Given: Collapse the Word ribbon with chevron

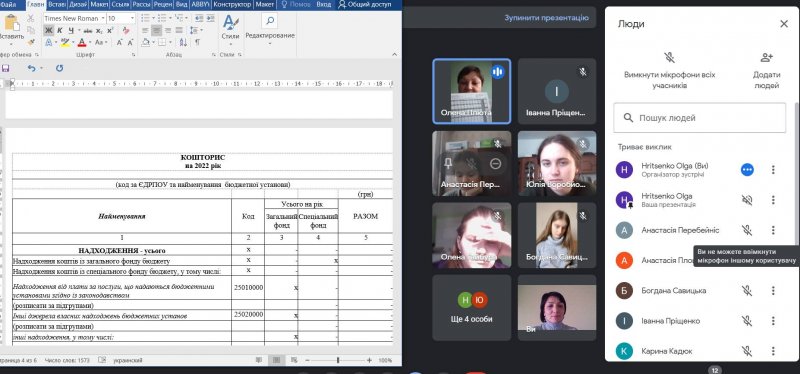Looking at the screenshot, I should [394, 55].
